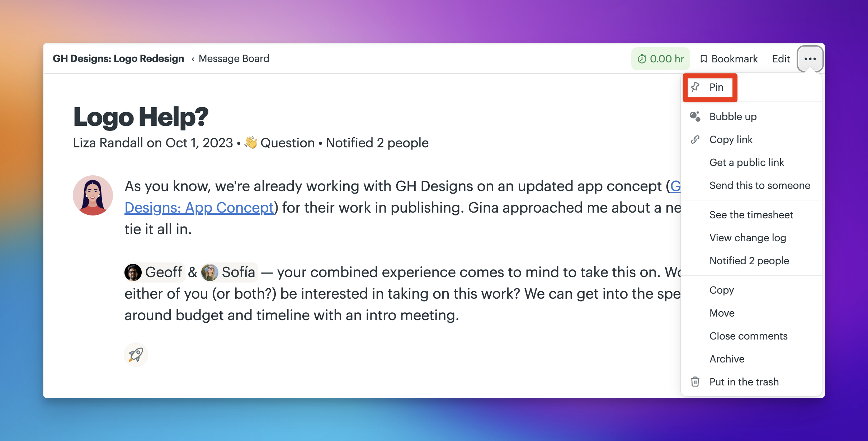This screenshot has height=441, width=868.
Task: Click the Edit button in header
Action: pos(781,59)
